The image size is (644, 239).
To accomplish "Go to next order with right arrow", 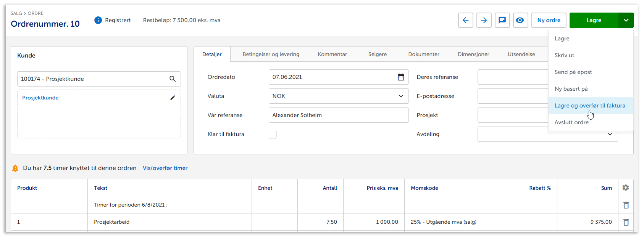I will click(484, 20).
